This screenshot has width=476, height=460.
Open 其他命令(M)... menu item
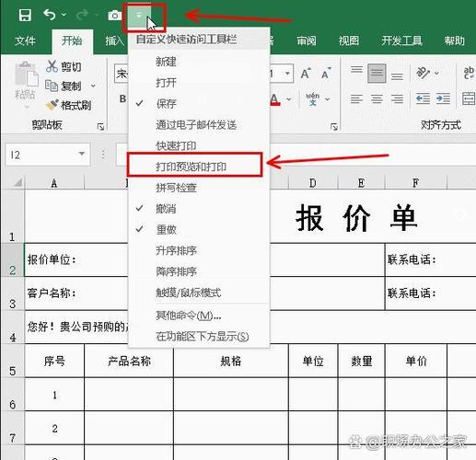(x=199, y=315)
